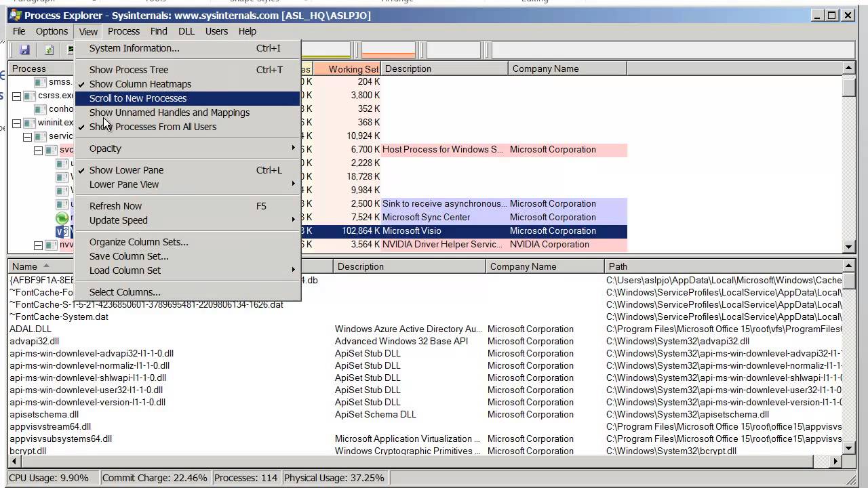868x488 pixels.
Task: Select the apisetschema.dll row
Action: click(425, 414)
